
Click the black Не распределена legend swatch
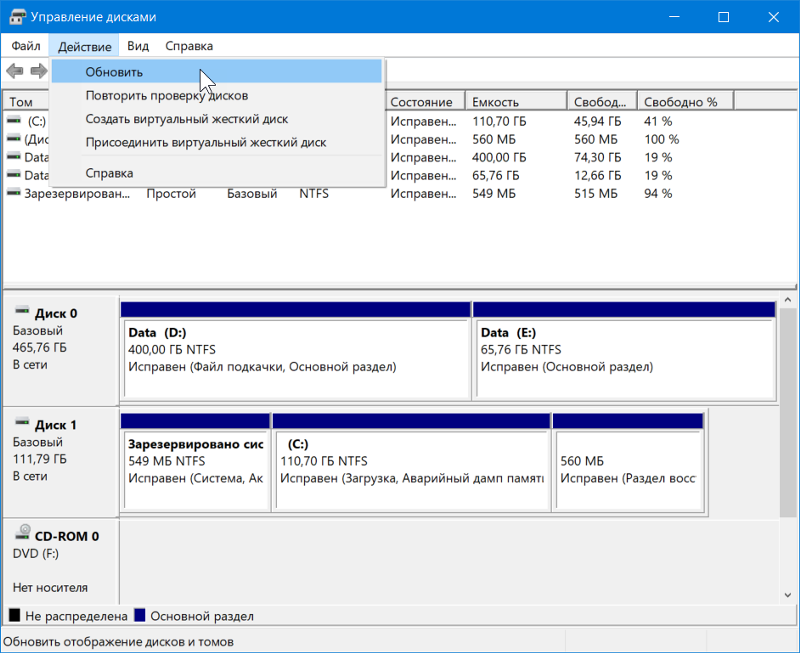tap(15, 615)
